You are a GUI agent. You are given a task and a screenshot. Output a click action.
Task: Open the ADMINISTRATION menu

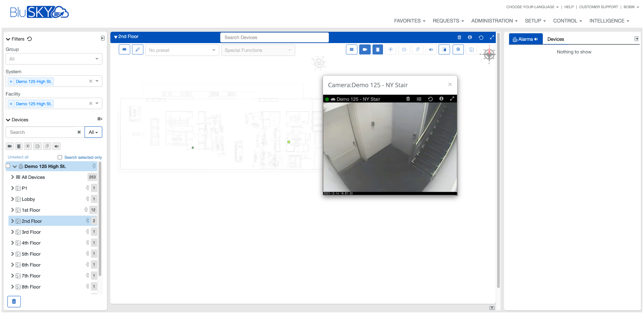(494, 21)
